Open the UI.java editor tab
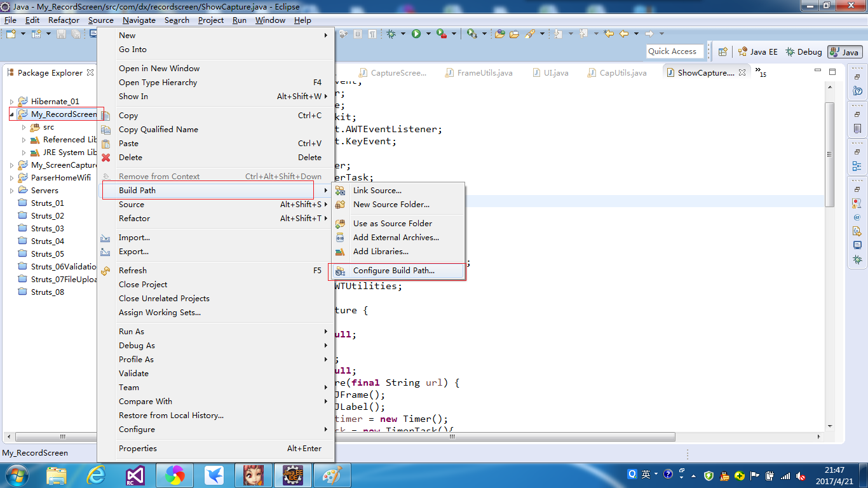Viewport: 868px width, 488px height. (550, 73)
